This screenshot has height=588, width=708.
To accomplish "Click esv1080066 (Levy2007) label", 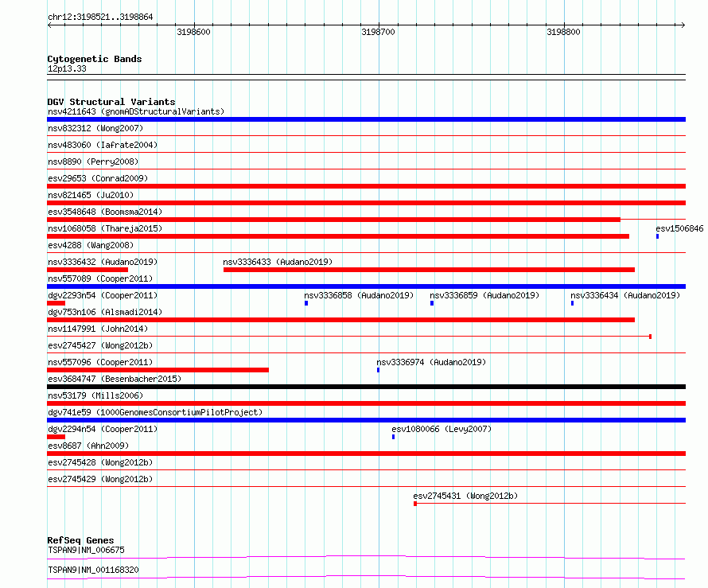I will 442,429.
